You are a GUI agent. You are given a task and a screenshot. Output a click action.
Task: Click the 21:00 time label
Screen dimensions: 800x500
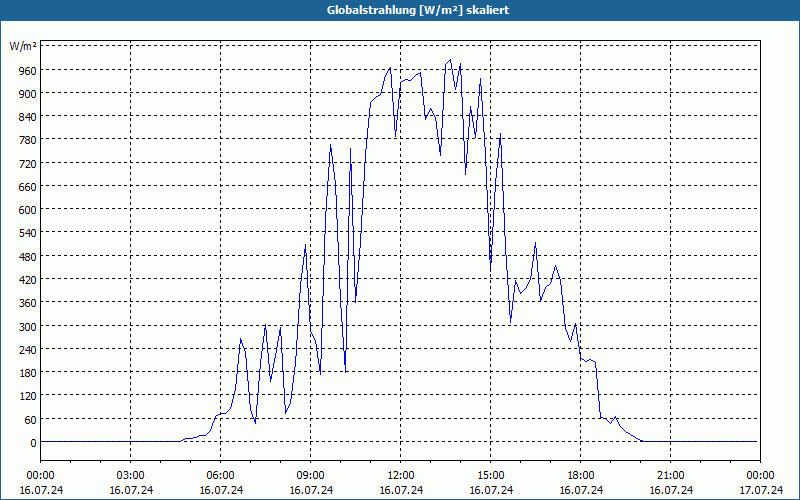click(670, 476)
